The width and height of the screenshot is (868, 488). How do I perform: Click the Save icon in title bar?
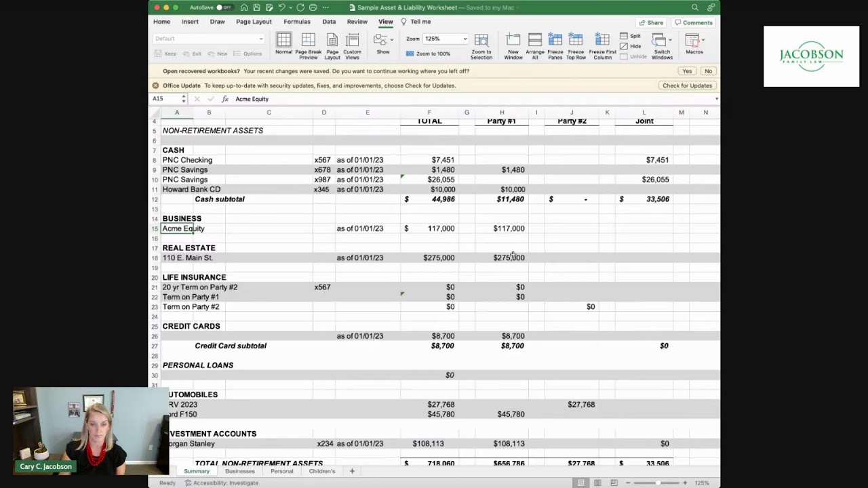(x=256, y=7)
